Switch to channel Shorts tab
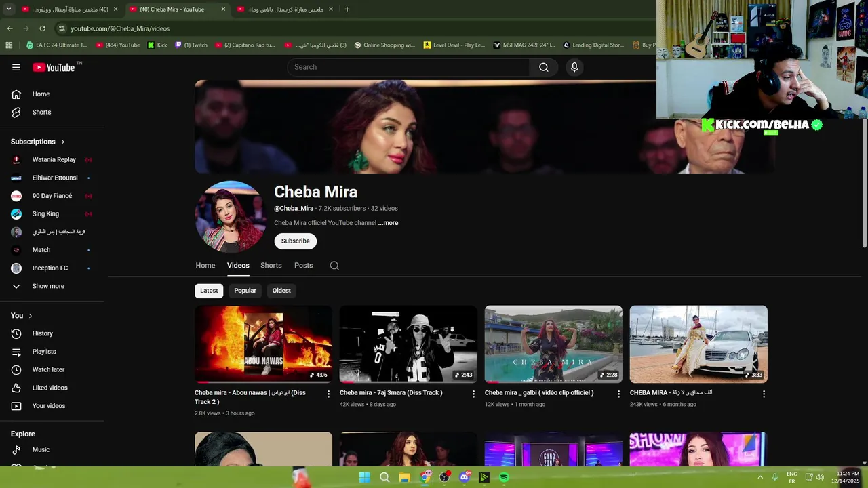This screenshot has height=488, width=868. coord(271,266)
